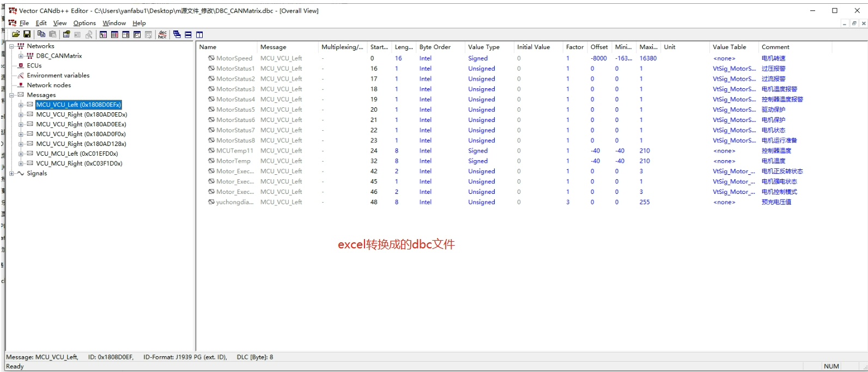Open the Help menu
Screen dimensions: 868x372
pos(139,23)
